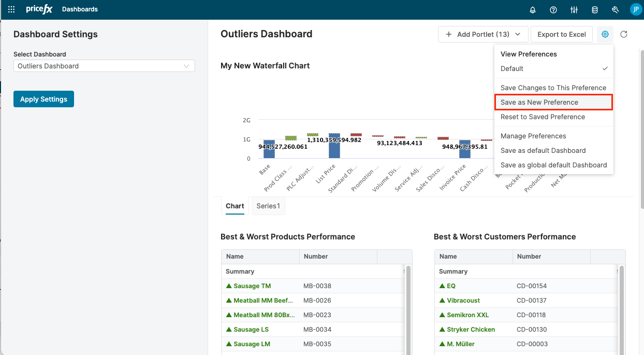Viewport: 644px width, 355px height.
Task: Toggle the Default preference checkmark
Action: click(x=605, y=68)
